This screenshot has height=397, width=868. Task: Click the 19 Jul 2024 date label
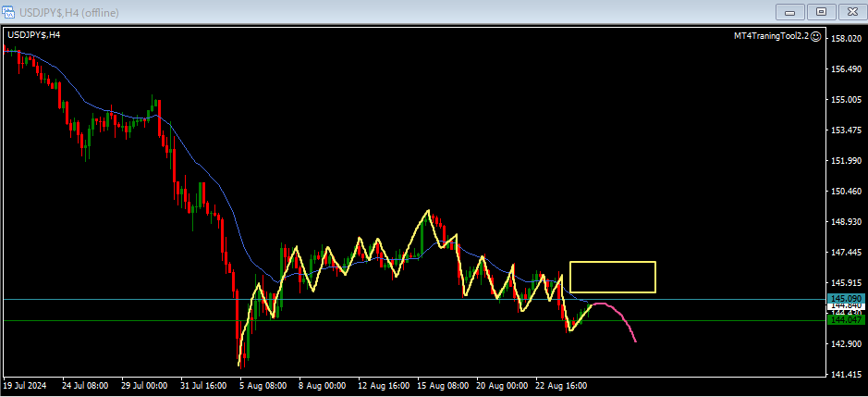[24, 385]
